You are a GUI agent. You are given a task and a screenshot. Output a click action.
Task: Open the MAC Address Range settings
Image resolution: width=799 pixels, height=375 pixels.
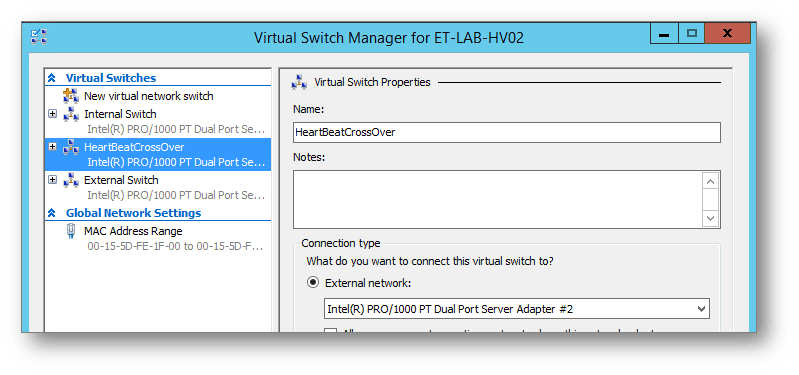[133, 231]
